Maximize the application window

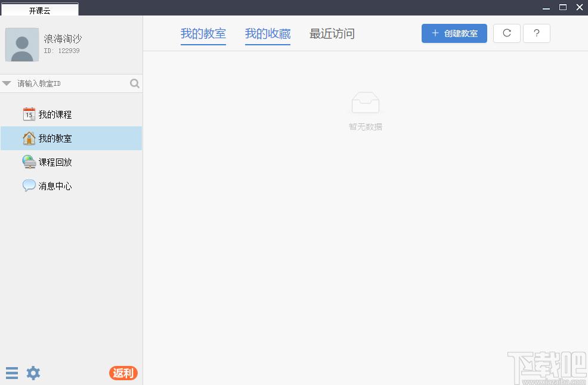tap(563, 7)
